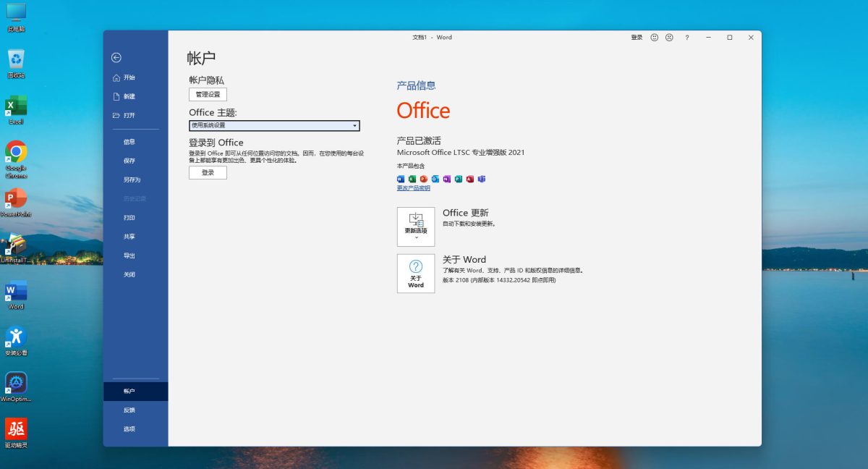The height and width of the screenshot is (469, 868).
Task: Select the 安装必看 desktop shortcut
Action: 16,342
